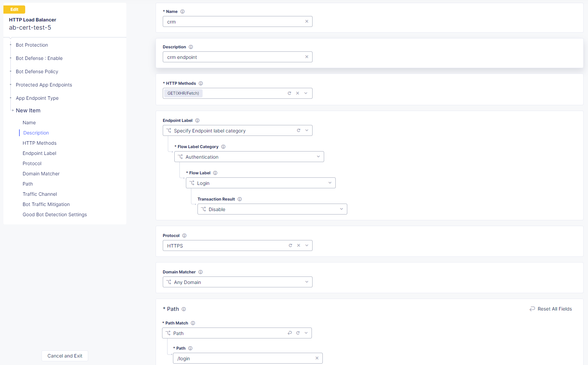This screenshot has height=365, width=588.
Task: Click the revert arrow icon in Path Match field
Action: click(289, 333)
